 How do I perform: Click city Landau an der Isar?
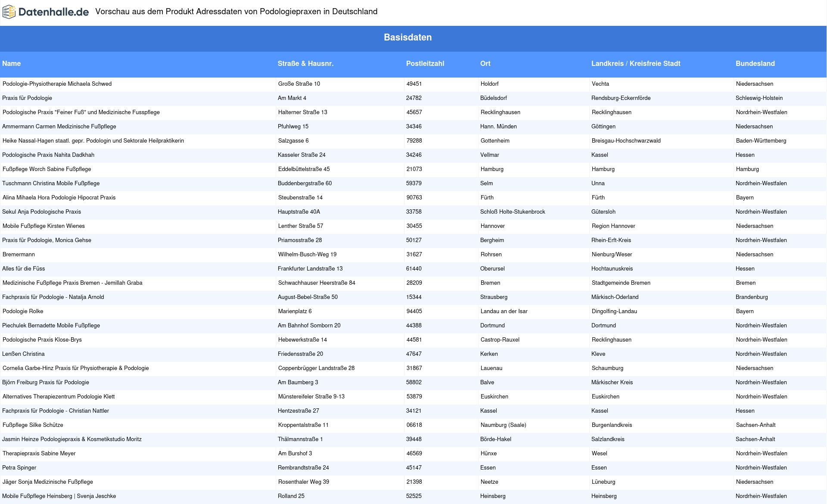[504, 311]
